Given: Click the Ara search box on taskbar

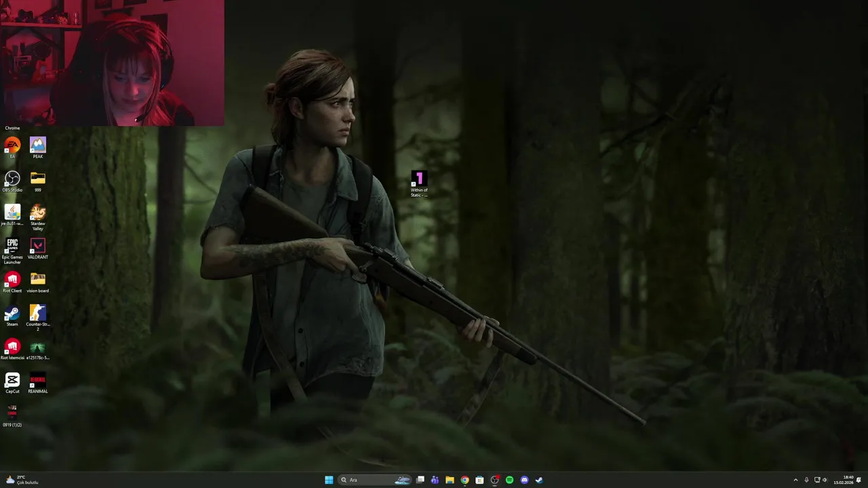Looking at the screenshot, I should point(375,480).
